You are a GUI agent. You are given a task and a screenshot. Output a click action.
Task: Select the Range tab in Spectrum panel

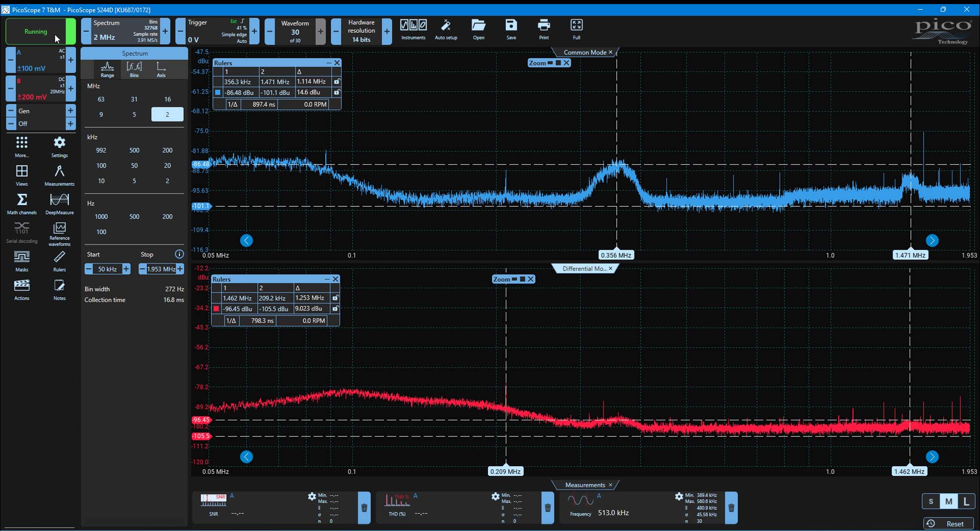[107, 69]
